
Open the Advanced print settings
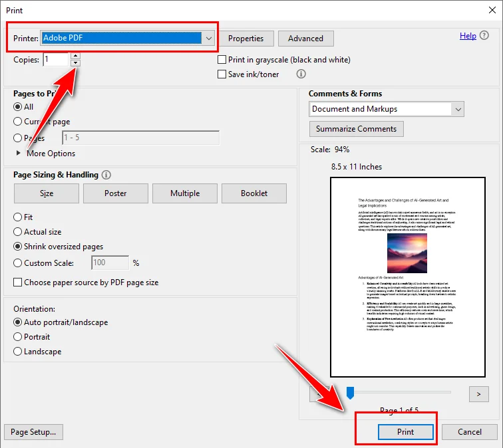tap(305, 39)
